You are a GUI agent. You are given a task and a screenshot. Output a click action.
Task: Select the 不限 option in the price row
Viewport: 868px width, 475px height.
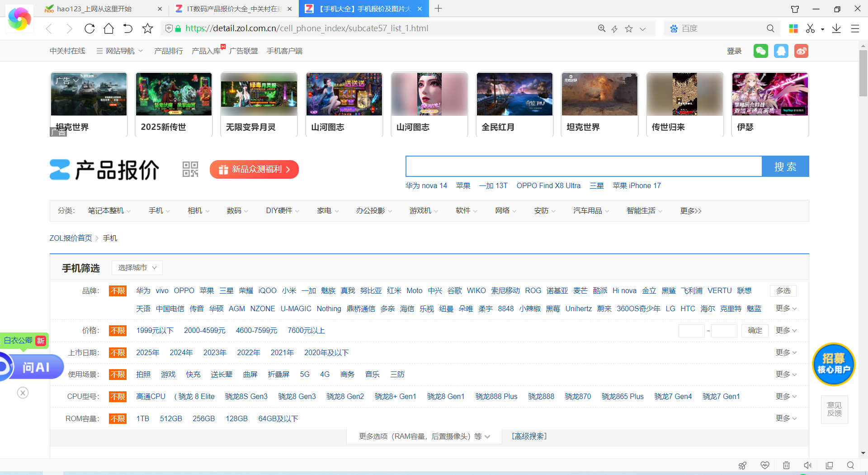pyautogui.click(x=118, y=331)
